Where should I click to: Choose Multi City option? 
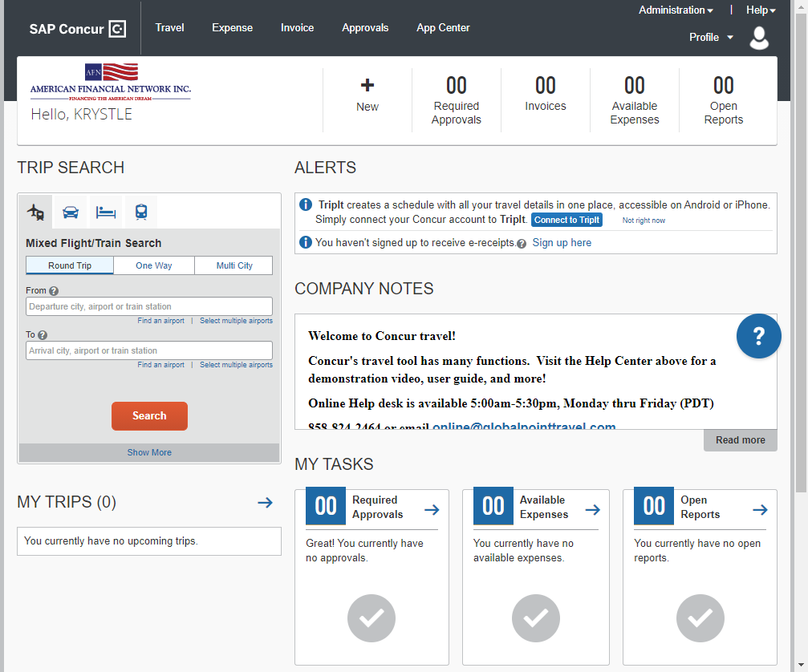[x=234, y=265]
